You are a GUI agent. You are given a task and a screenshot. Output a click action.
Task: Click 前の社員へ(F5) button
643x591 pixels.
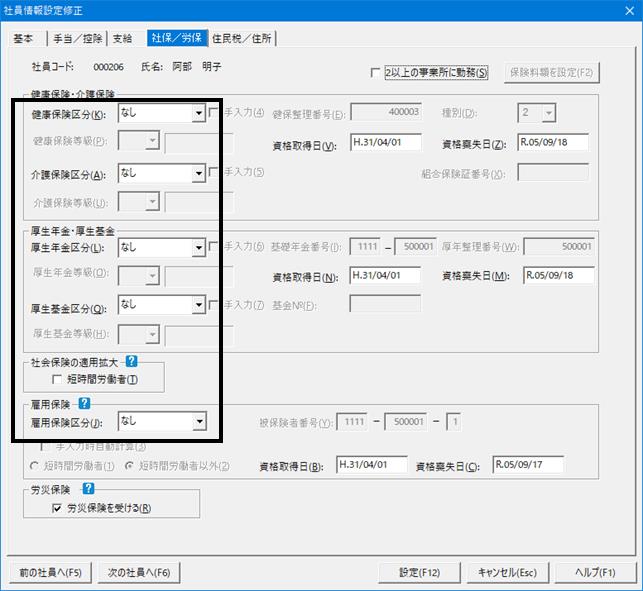(50, 573)
